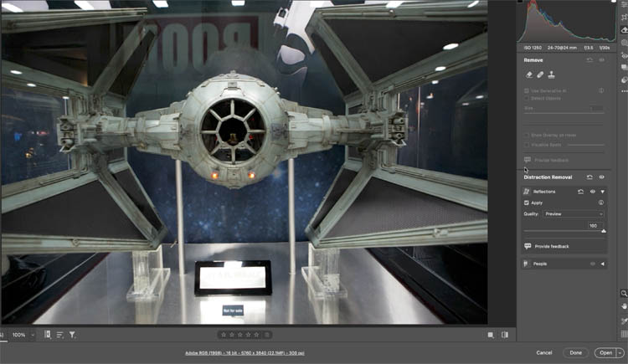Image resolution: width=628 pixels, height=364 pixels.
Task: Enable the Visualize Spots checkbox
Action: point(527,145)
